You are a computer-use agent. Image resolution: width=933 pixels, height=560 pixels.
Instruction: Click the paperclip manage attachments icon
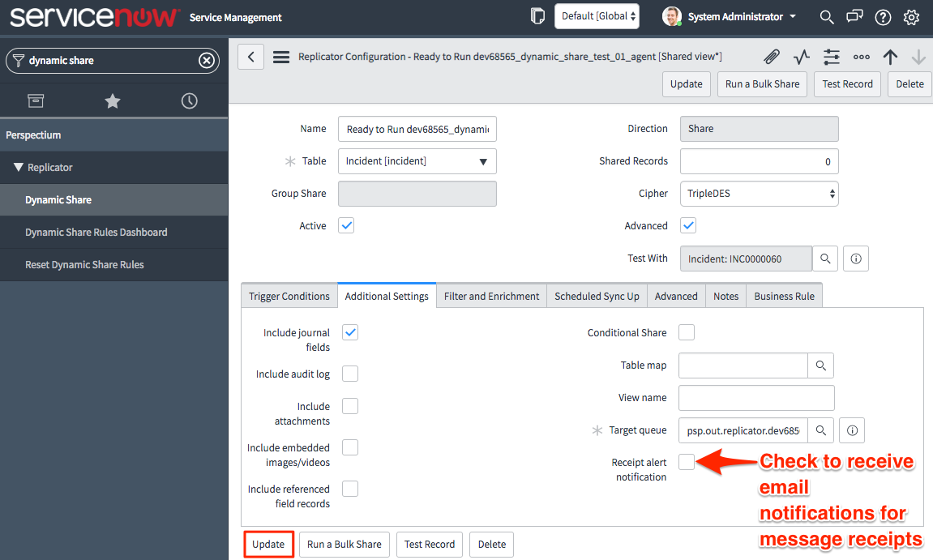[x=772, y=57]
